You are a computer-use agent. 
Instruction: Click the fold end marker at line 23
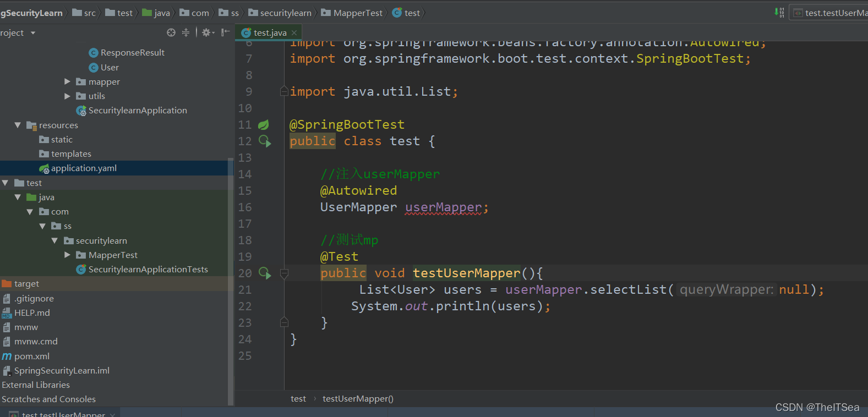[284, 322]
